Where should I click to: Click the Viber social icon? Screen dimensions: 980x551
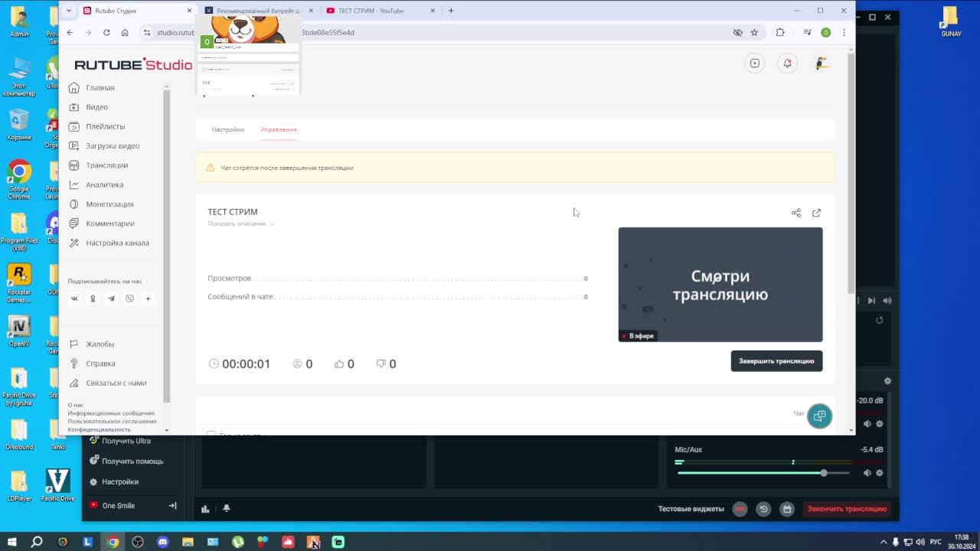click(x=129, y=298)
